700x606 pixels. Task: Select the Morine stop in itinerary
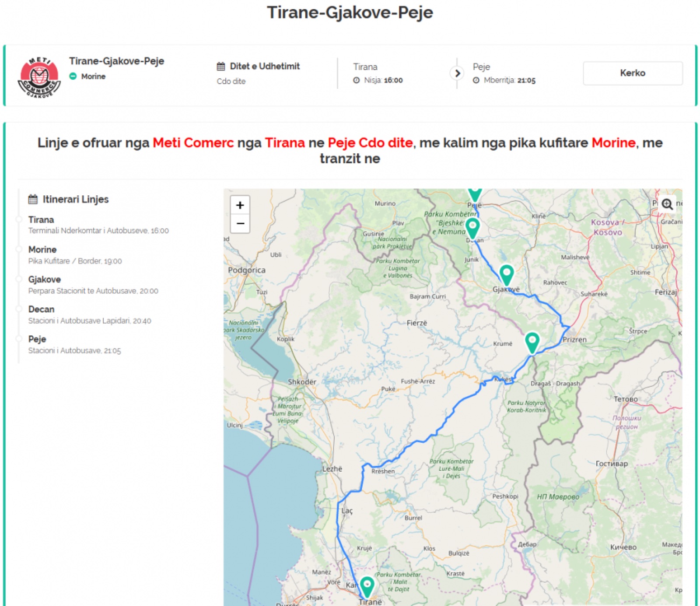point(42,250)
